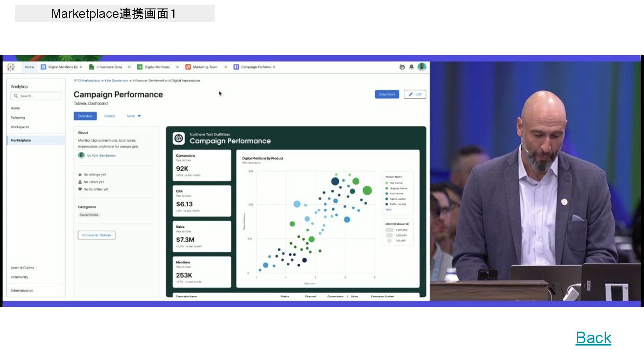Switch to the 'Digital Mentions by' tab
This screenshot has width=644, height=362.
pyautogui.click(x=63, y=67)
